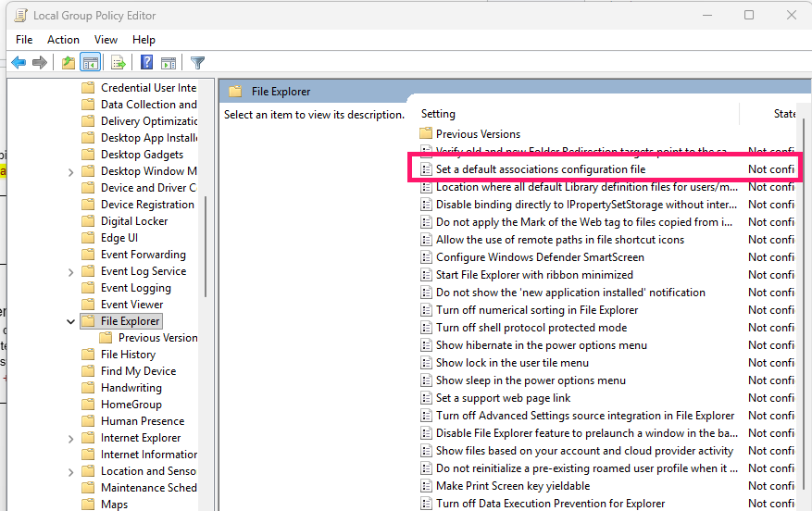Viewport: 812px width, 511px height.
Task: Click policy icon for Show lock in user tile menu
Action: [x=426, y=363]
